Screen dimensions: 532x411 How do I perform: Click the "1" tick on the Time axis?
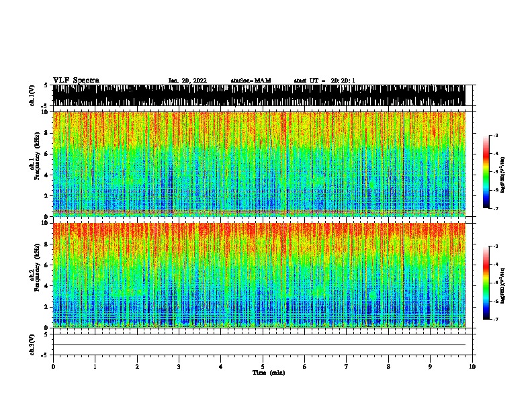pyautogui.click(x=95, y=367)
